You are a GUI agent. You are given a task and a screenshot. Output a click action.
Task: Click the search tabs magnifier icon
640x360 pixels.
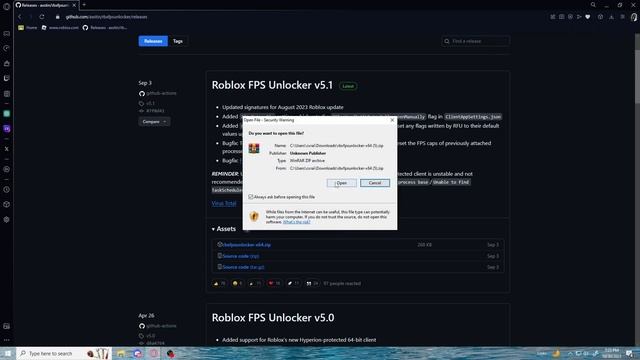point(593,5)
